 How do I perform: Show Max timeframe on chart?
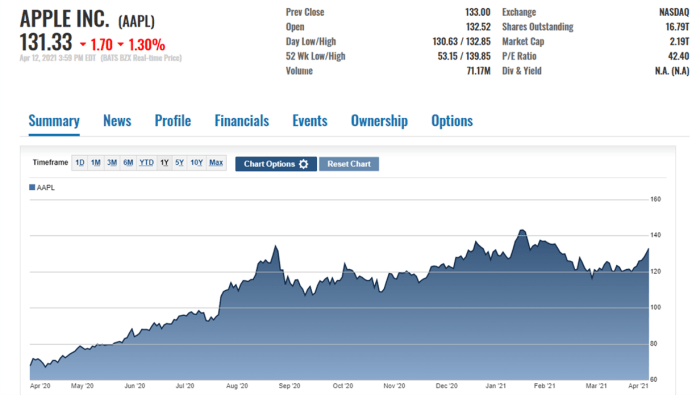(216, 163)
